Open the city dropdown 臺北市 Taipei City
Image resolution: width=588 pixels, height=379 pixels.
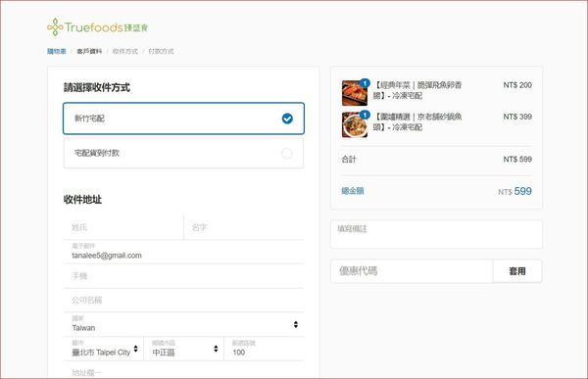coord(104,349)
